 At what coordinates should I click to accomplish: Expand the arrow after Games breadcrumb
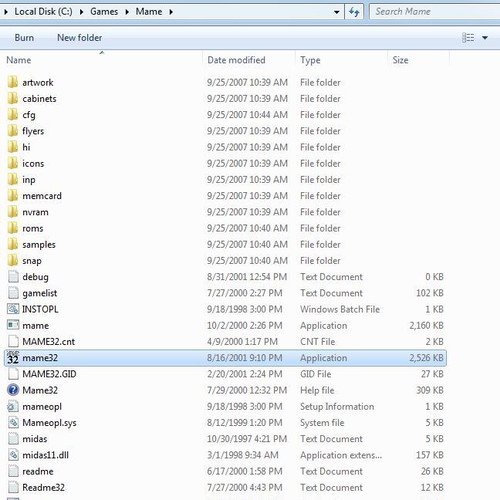click(127, 12)
